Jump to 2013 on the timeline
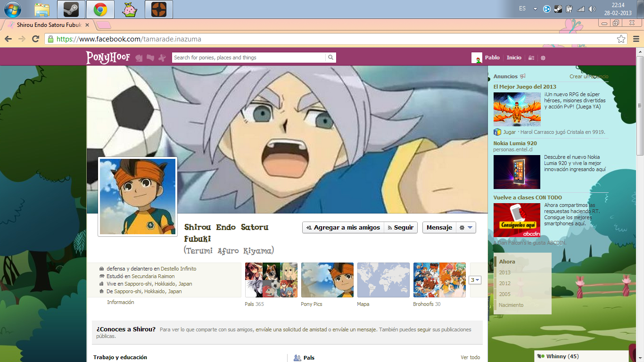The image size is (644, 362). tap(505, 272)
